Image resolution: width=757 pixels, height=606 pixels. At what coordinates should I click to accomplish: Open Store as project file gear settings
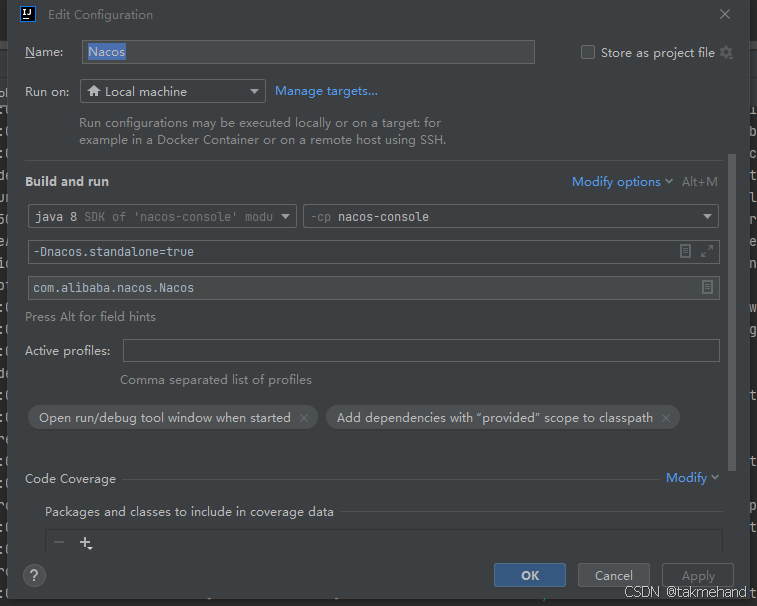coord(726,52)
